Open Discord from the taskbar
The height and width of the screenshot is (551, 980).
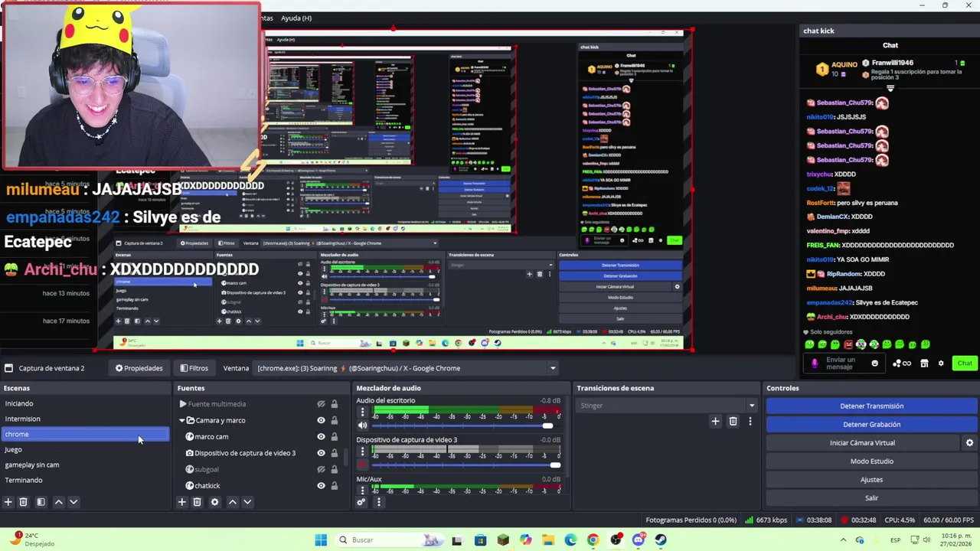point(639,540)
